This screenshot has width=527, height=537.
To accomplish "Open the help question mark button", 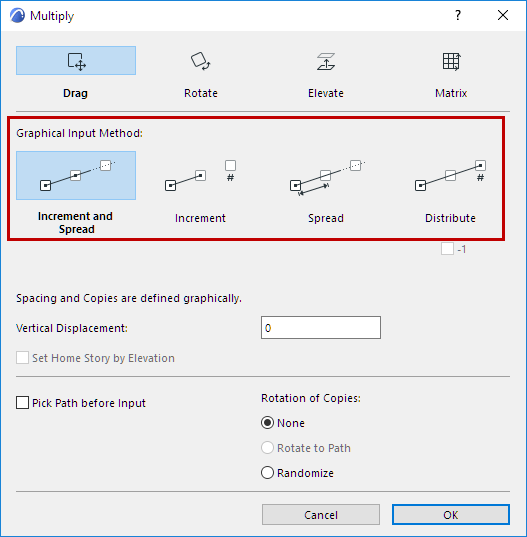I will (458, 15).
